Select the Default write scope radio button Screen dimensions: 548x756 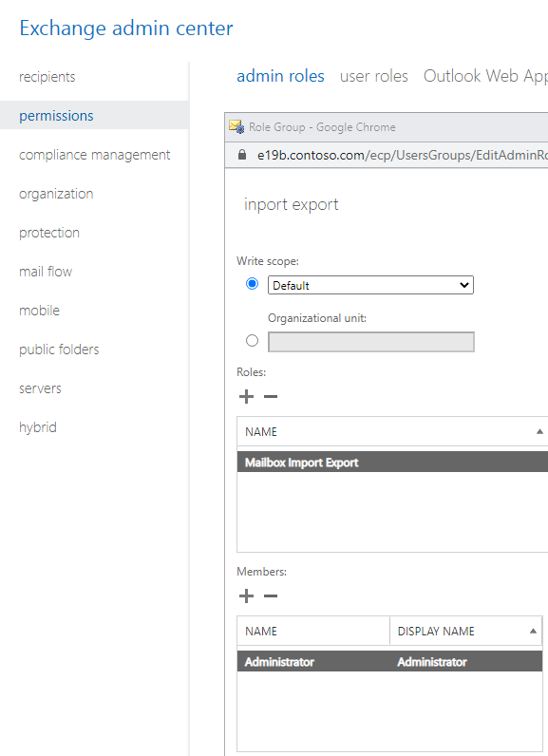(252, 283)
